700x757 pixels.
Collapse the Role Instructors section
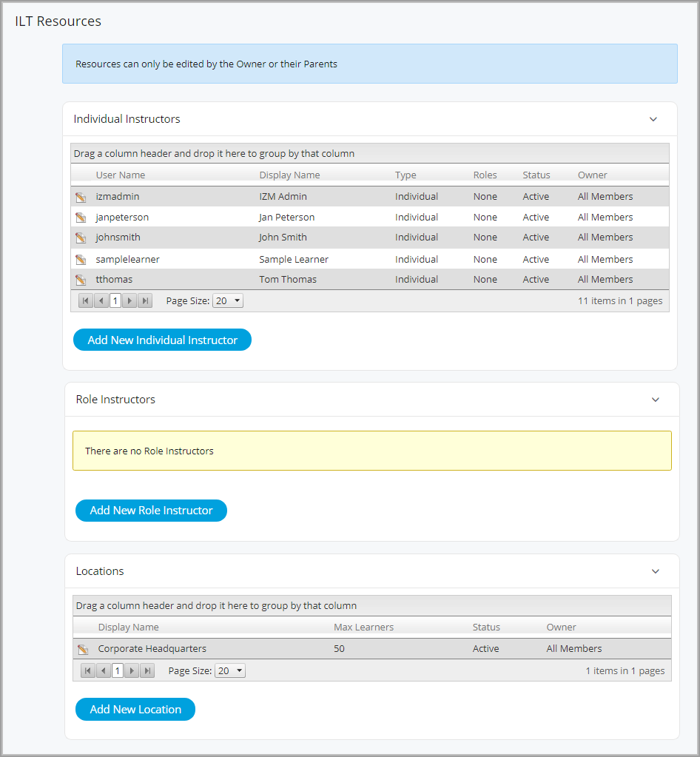coord(655,399)
